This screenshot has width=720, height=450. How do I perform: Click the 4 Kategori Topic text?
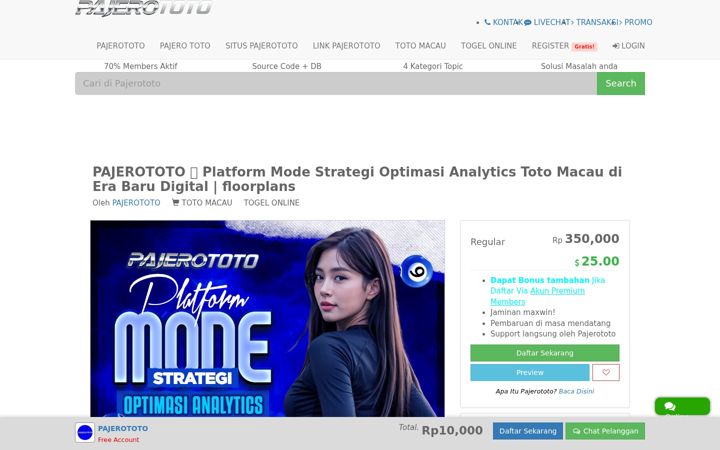coord(433,66)
